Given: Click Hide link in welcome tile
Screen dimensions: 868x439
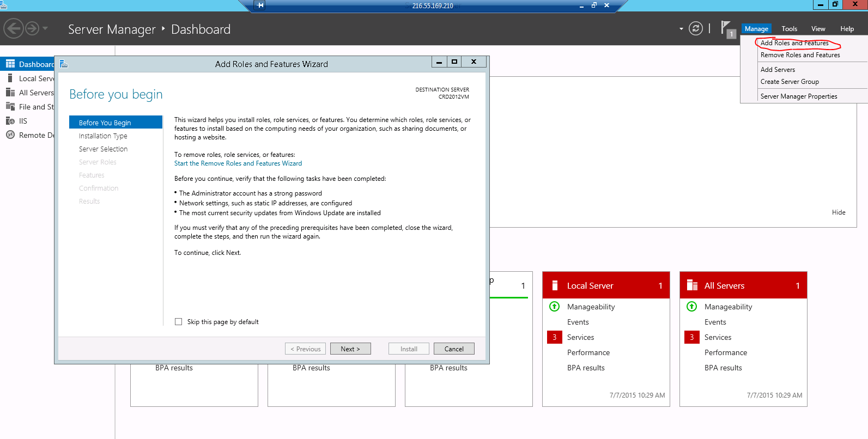Looking at the screenshot, I should pyautogui.click(x=839, y=212).
